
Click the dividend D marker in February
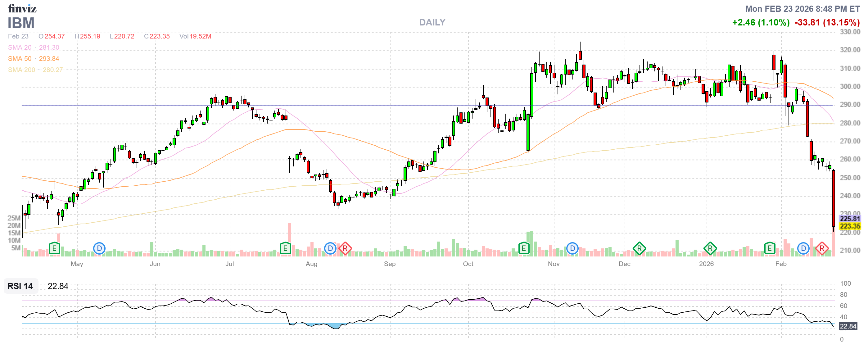tap(803, 249)
